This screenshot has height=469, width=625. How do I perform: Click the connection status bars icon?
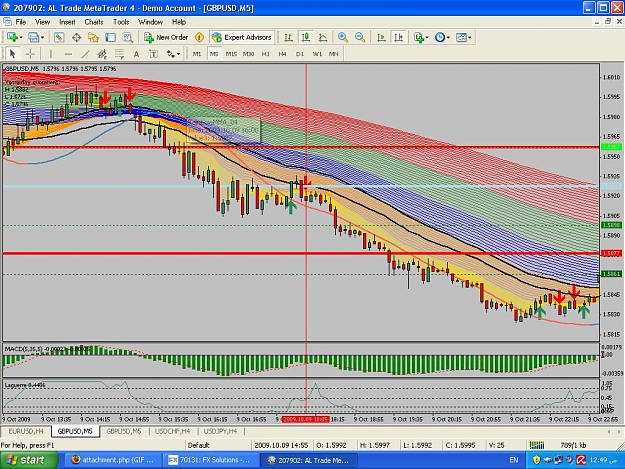tap(537, 445)
